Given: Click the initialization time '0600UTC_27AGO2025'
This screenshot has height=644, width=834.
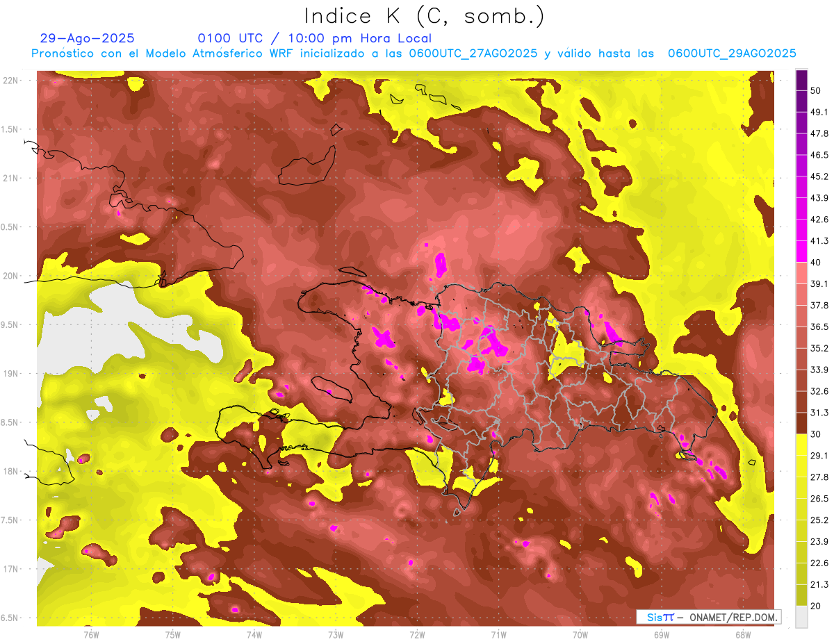Looking at the screenshot, I should [x=473, y=53].
